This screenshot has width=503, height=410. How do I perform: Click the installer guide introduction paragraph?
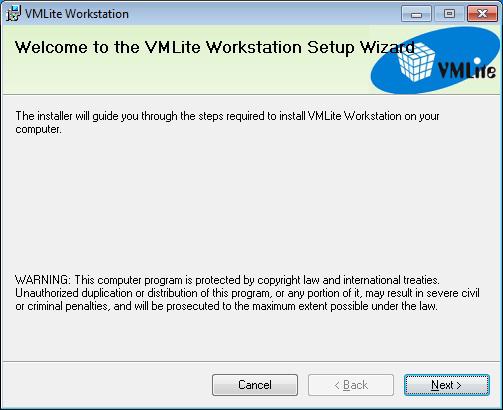click(x=227, y=122)
